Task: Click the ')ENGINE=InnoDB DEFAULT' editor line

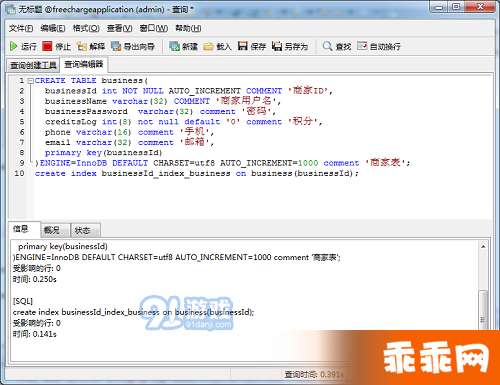Action: [x=222, y=163]
